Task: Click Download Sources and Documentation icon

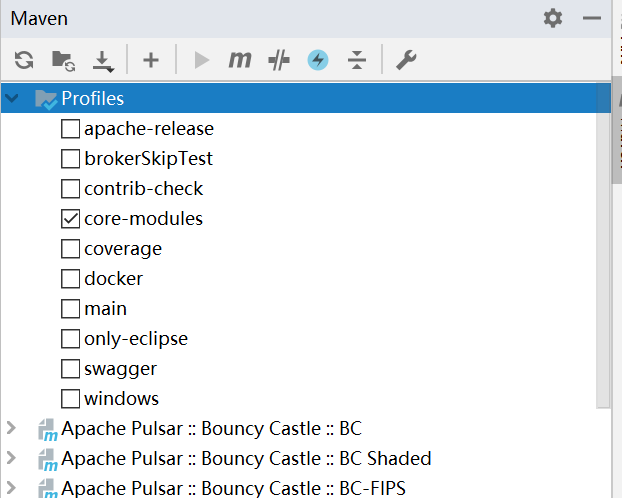Action: coord(103,61)
